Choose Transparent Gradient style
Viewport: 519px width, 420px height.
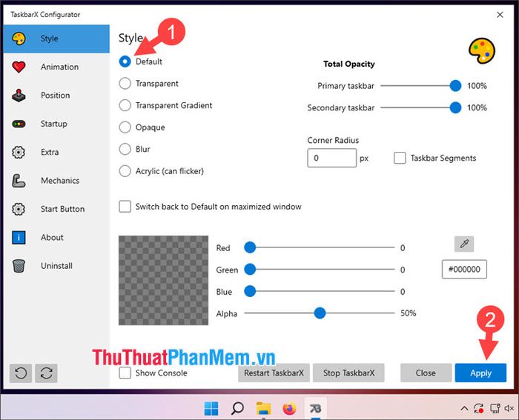(x=125, y=105)
